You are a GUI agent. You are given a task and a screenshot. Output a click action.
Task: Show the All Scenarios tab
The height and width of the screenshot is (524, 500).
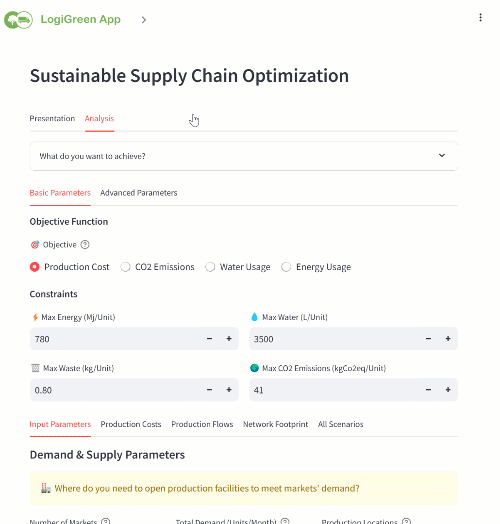341,424
